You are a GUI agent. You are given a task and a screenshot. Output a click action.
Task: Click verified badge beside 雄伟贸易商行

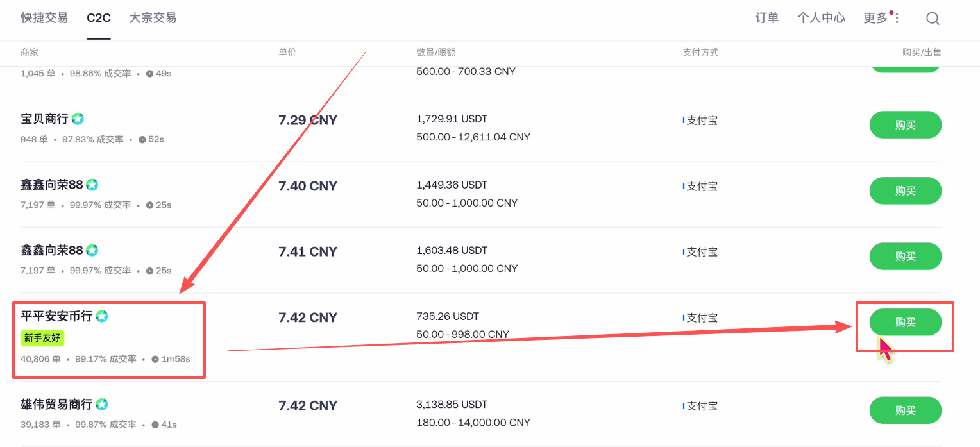[x=102, y=405]
